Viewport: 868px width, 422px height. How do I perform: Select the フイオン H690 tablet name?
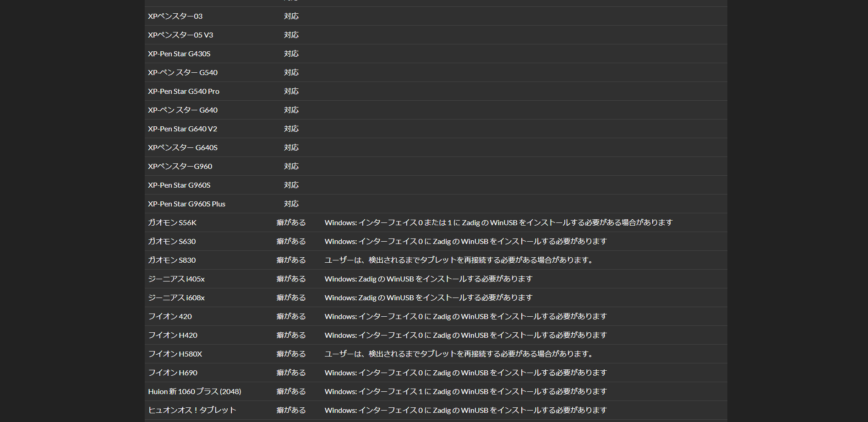pyautogui.click(x=172, y=373)
